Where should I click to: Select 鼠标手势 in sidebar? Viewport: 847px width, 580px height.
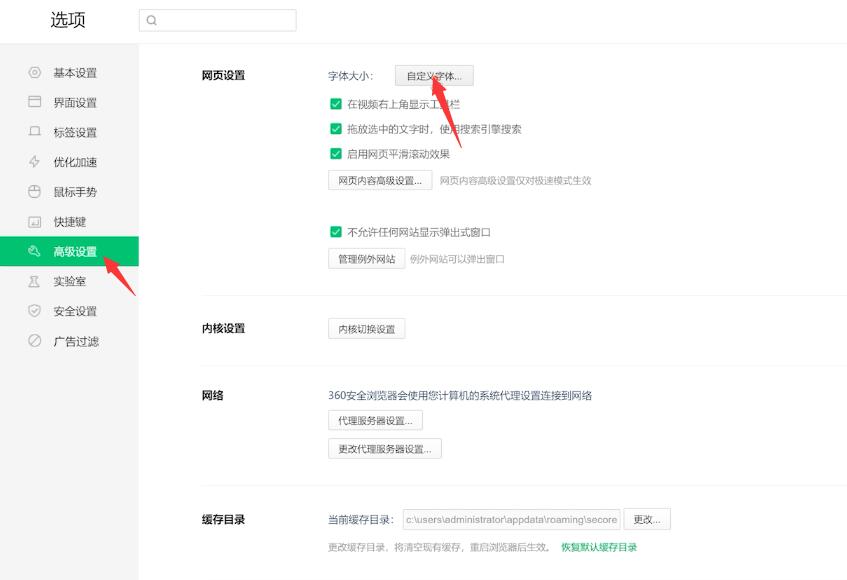pyautogui.click(x=69, y=191)
